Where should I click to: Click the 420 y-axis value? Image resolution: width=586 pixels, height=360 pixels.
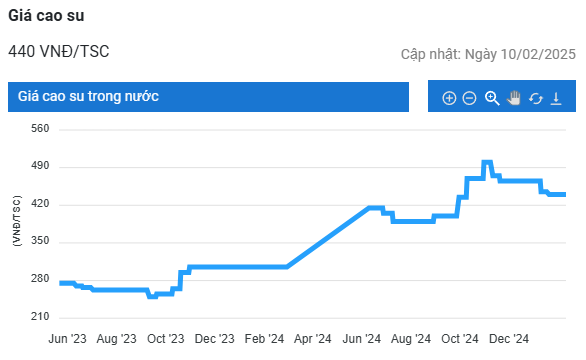point(40,203)
